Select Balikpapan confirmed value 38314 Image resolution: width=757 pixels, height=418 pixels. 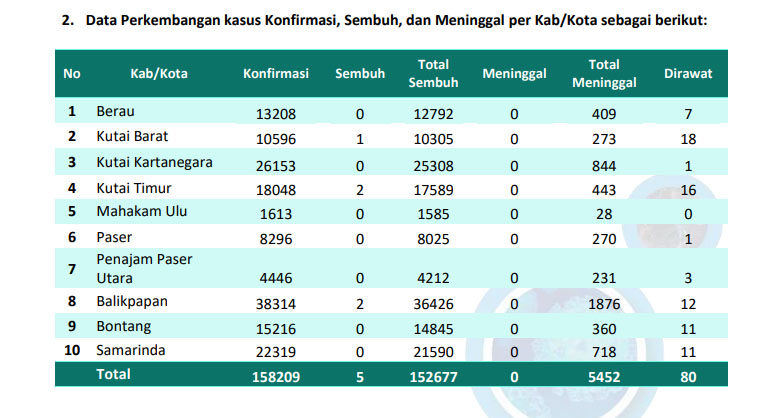click(x=276, y=304)
